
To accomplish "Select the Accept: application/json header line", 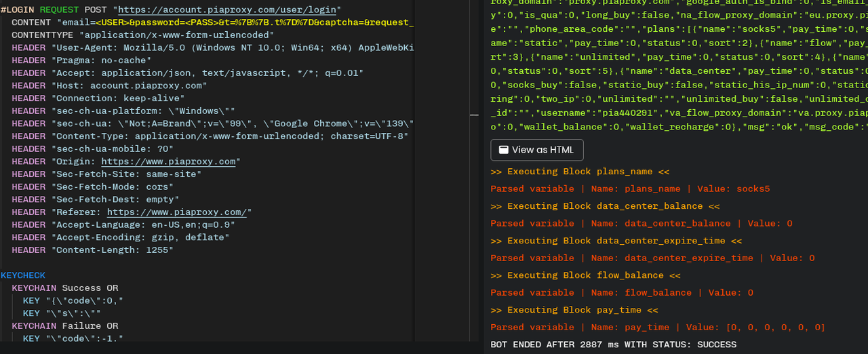I will (188, 73).
